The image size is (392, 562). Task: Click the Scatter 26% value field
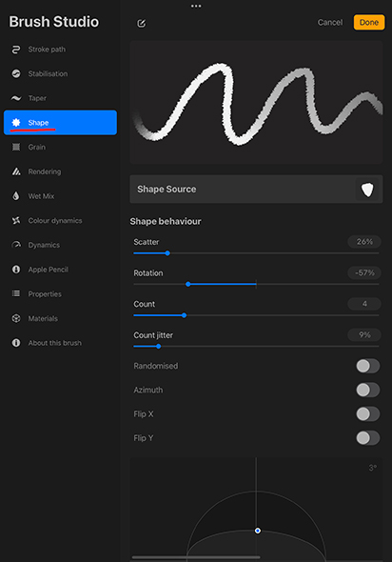pyautogui.click(x=364, y=242)
